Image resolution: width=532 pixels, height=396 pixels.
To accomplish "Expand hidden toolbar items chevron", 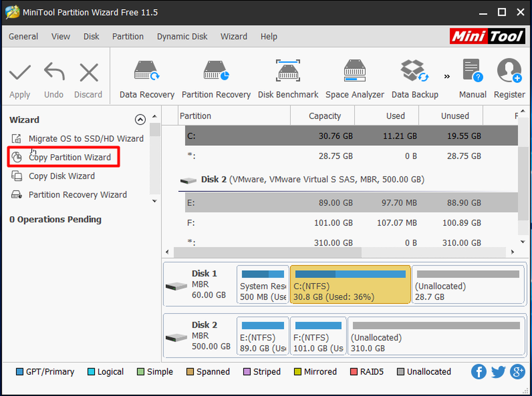I will click(447, 77).
